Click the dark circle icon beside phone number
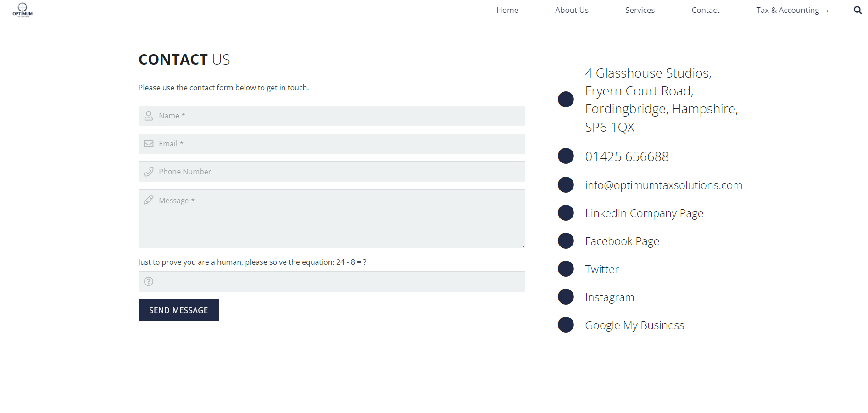The image size is (868, 413). [x=566, y=156]
